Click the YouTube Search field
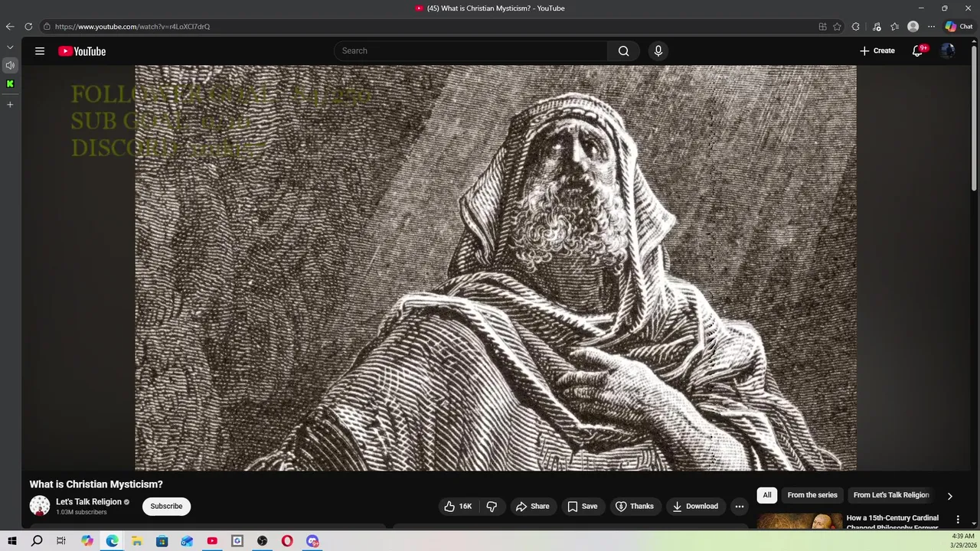 point(471,51)
